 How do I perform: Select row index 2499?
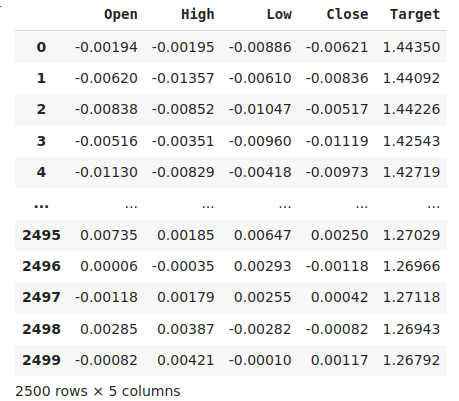tap(41, 360)
